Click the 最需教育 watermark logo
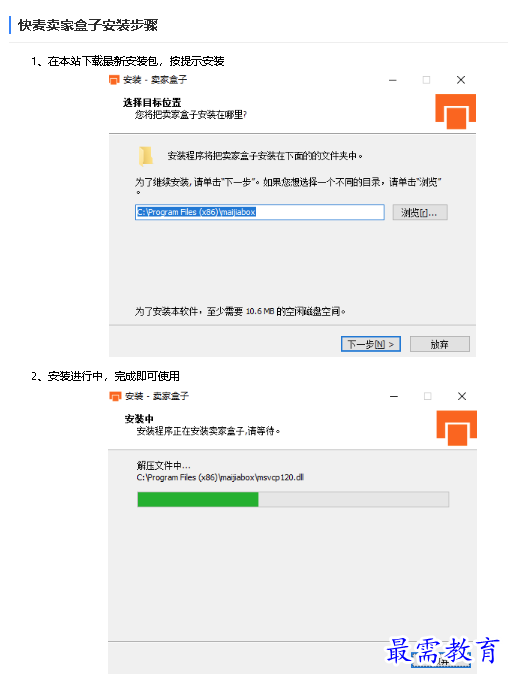This screenshot has height=682, width=508. pyautogui.click(x=442, y=651)
